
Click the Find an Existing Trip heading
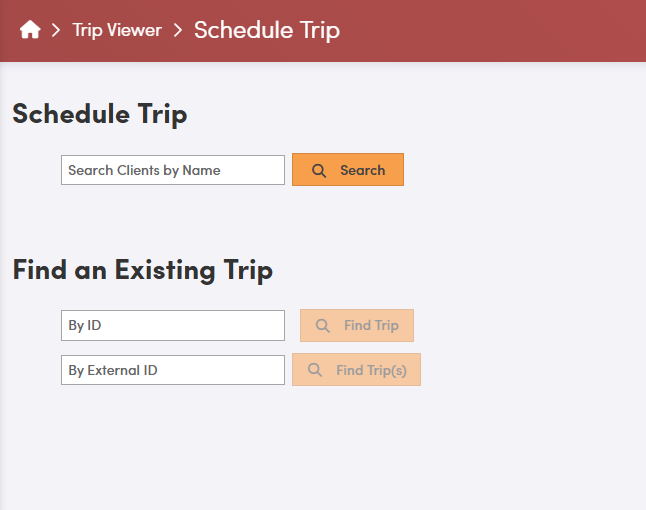[x=142, y=270]
